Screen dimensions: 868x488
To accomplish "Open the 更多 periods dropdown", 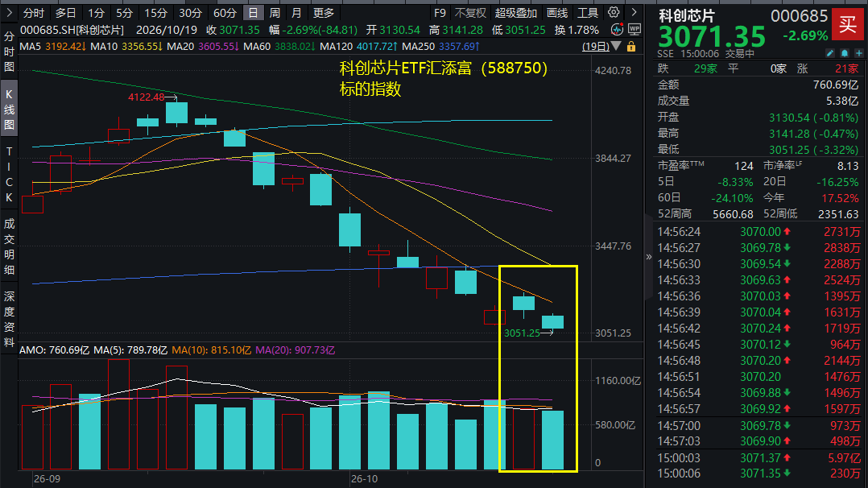I will tap(324, 13).
